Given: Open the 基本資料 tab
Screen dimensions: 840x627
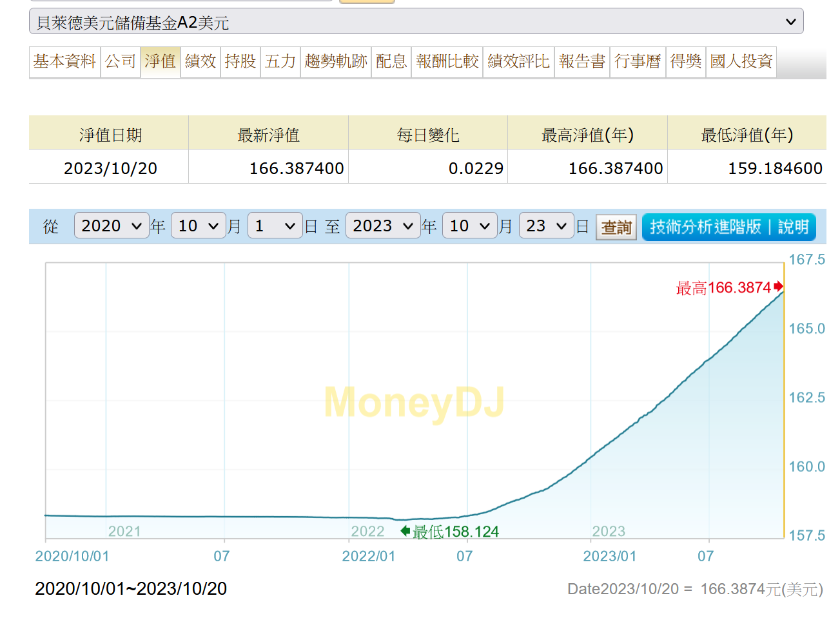Looking at the screenshot, I should (64, 62).
